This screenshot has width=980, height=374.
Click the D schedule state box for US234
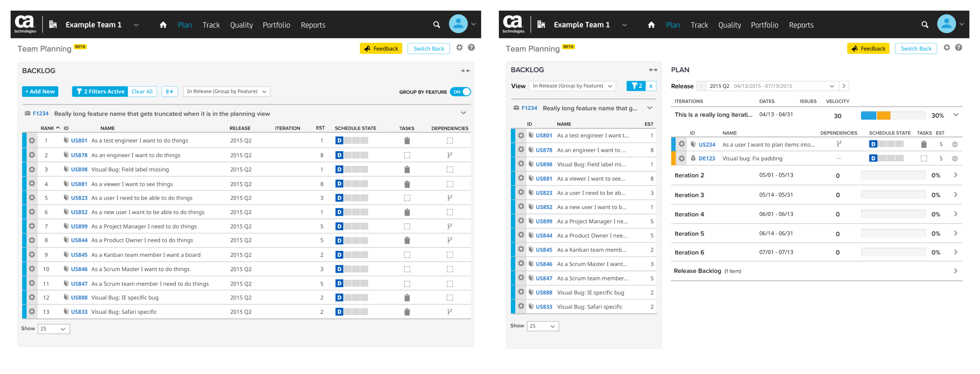[x=873, y=144]
